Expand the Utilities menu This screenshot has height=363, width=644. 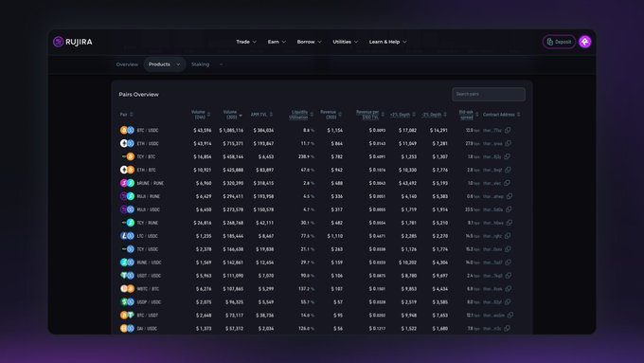(345, 42)
